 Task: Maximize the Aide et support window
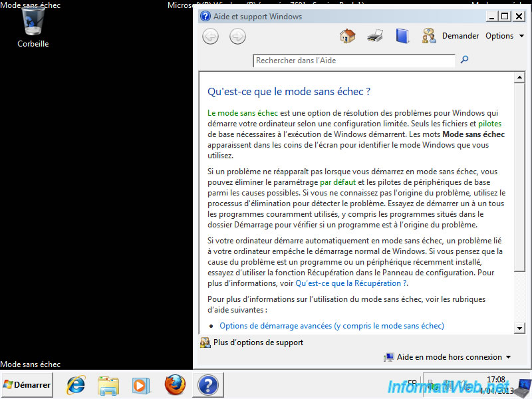(505, 16)
